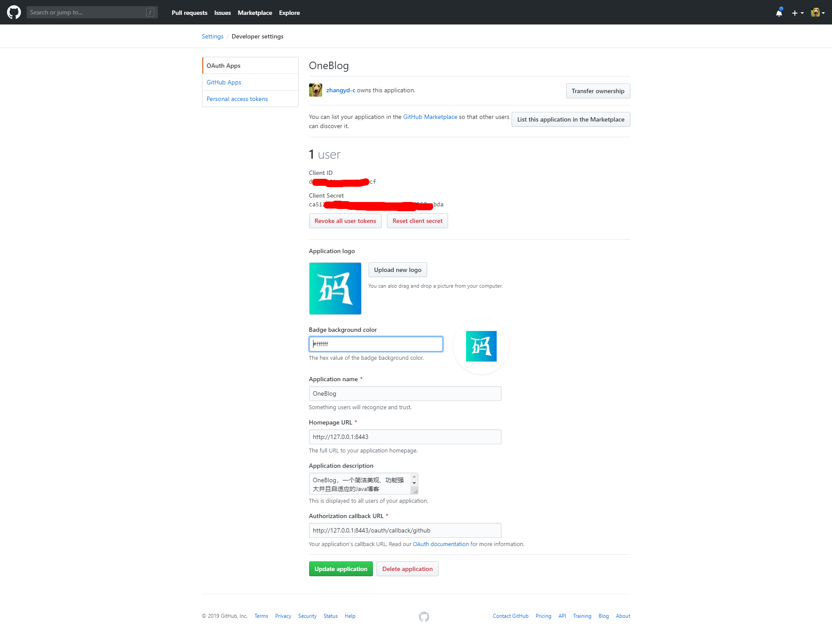Go to Marketplace in top navigation
This screenshot has width=832, height=644.
[x=254, y=13]
